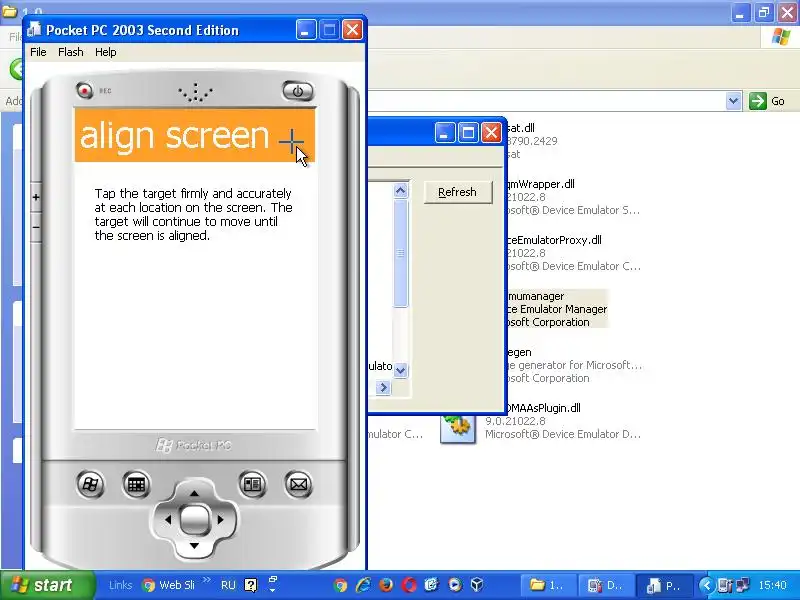Tap the Windows Start hardware button

90,484
